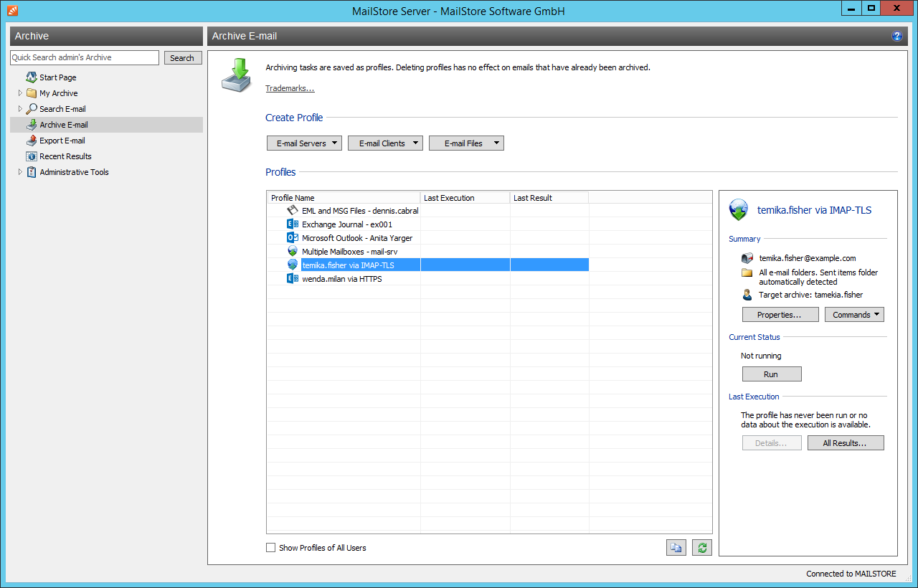Open the E-mail Clients dropdown

385,143
